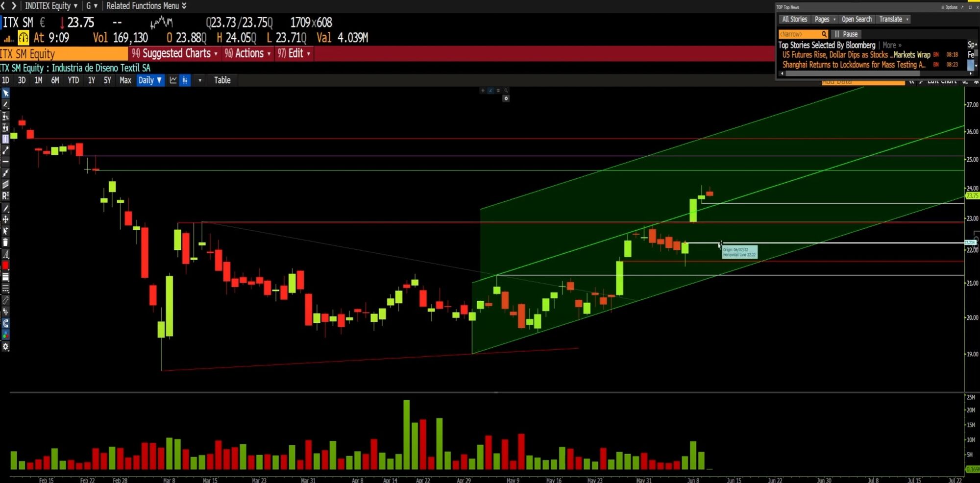Expand the Related Functions Menu
This screenshot has width=980, height=483.
(x=146, y=6)
